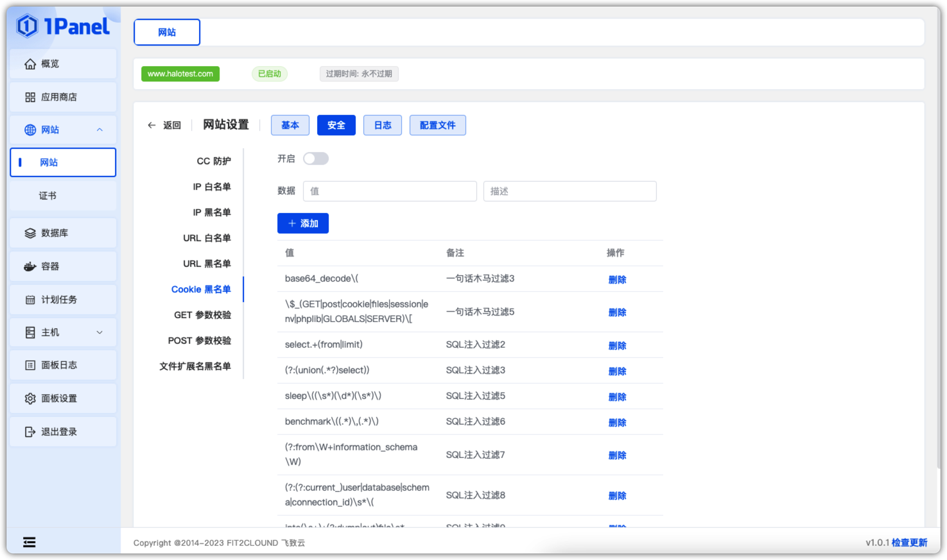The height and width of the screenshot is (560, 947).
Task: Collapse sidebar using the bottom menu icon
Action: (30, 542)
